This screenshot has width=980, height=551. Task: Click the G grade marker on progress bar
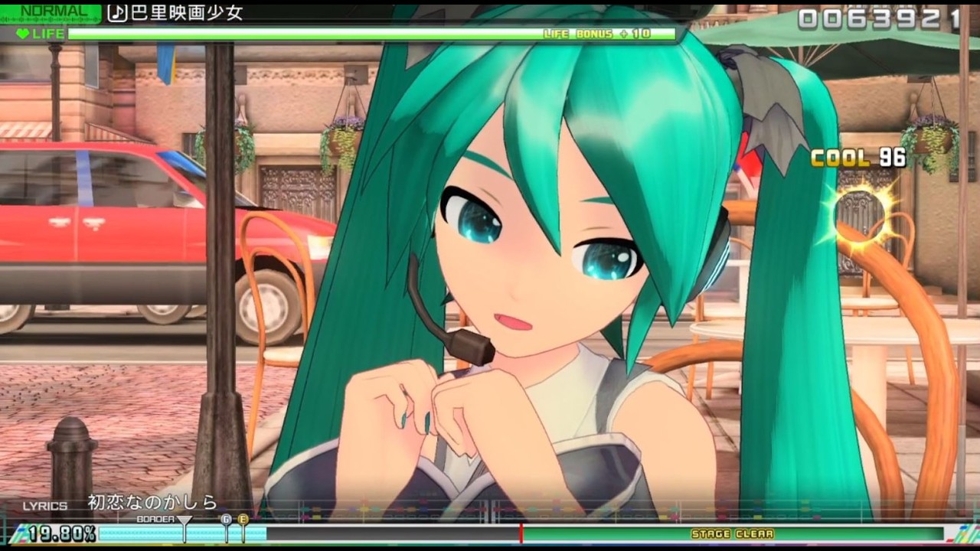[226, 519]
